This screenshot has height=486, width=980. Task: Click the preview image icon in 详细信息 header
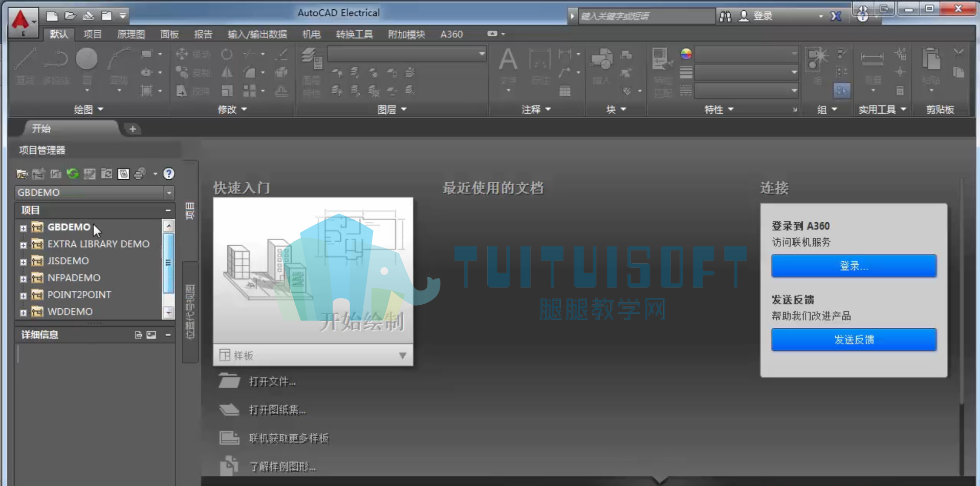tap(151, 335)
